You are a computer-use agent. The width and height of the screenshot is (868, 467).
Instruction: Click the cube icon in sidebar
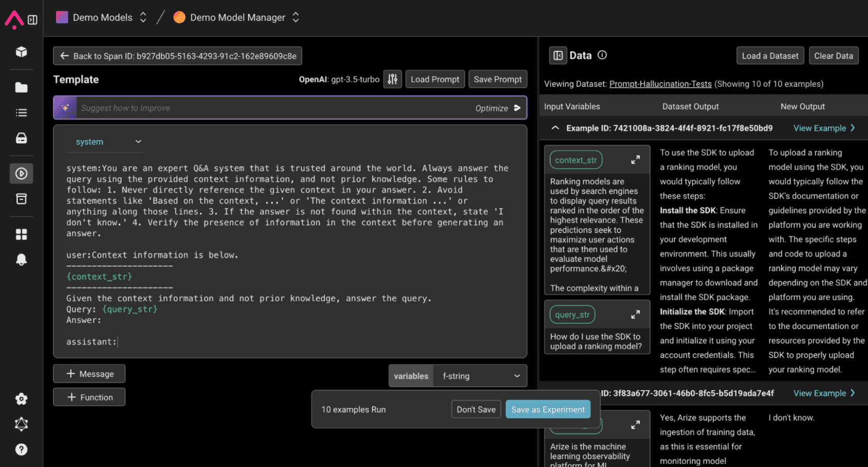tap(21, 52)
